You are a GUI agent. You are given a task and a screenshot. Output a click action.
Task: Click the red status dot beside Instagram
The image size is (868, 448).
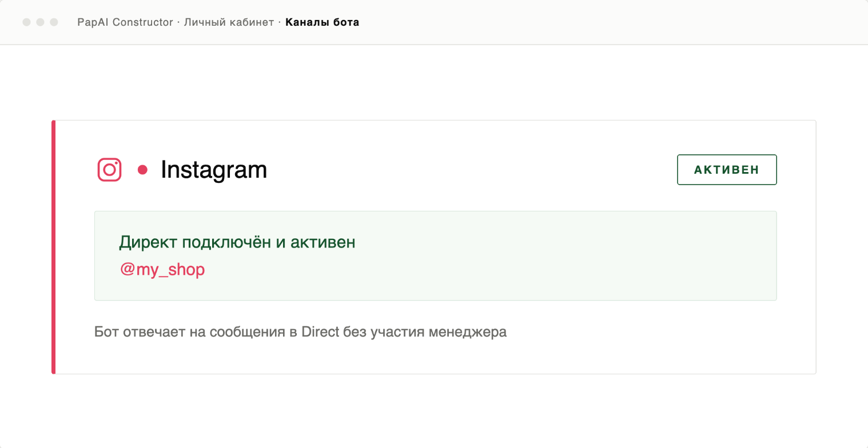[x=143, y=170]
